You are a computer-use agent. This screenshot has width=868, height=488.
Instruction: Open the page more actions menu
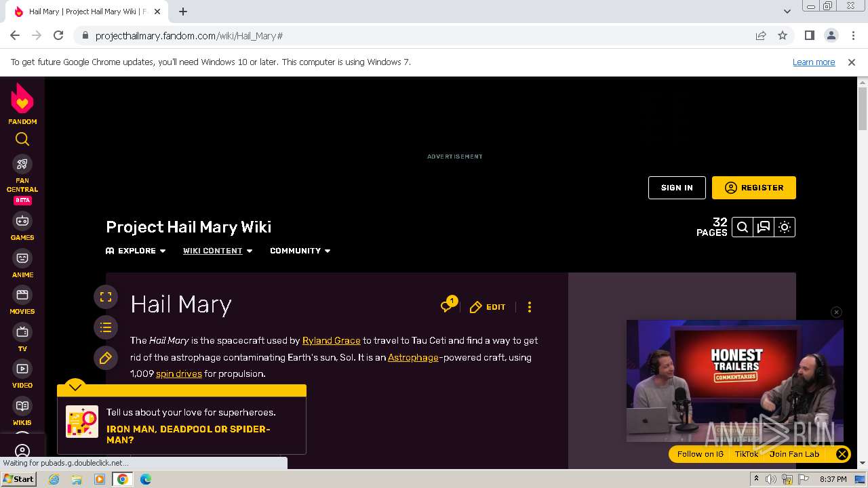coord(530,307)
